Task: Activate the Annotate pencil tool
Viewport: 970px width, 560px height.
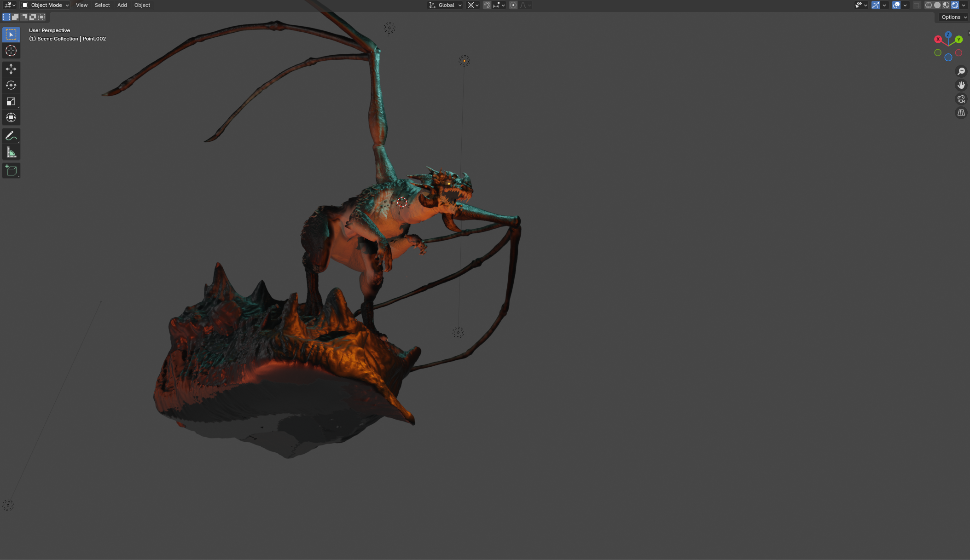Action: coord(11,136)
